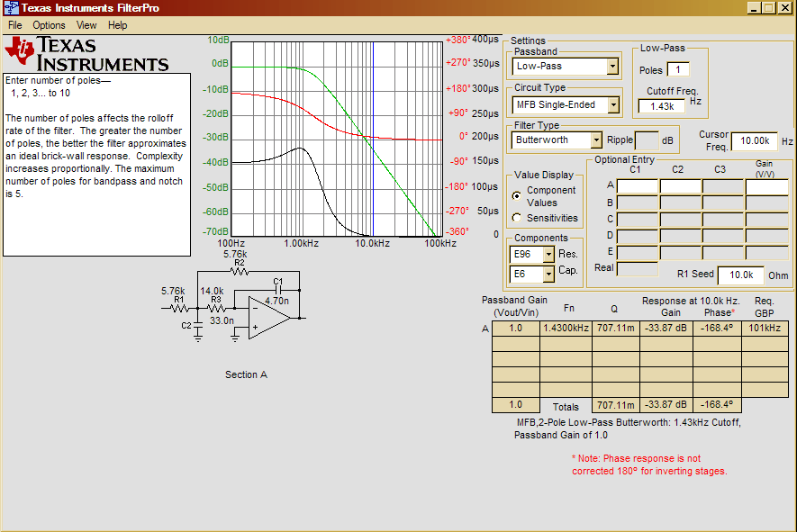Click the Cursor Freq. input field
Screen dimensions: 797x532
click(x=755, y=140)
